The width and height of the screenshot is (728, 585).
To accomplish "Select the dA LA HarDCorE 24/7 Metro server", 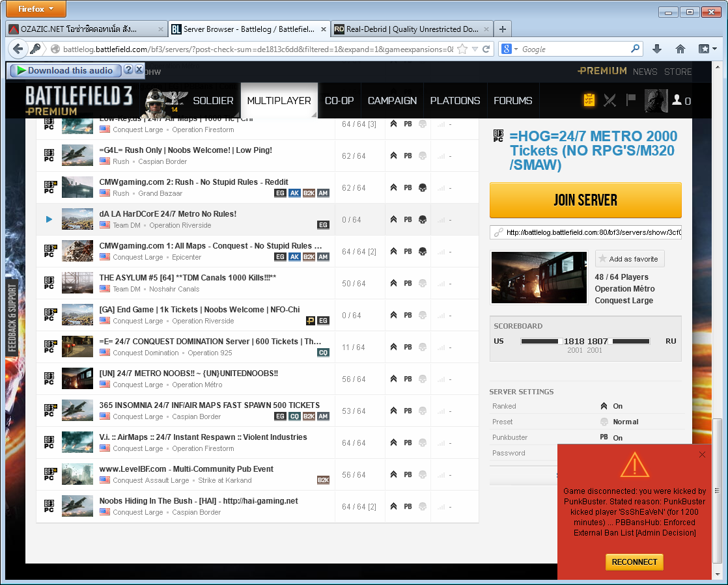I will pos(257,219).
